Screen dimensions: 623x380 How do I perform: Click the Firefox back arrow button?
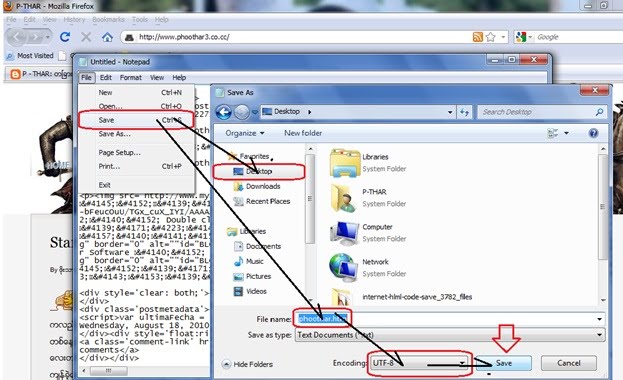[16, 37]
